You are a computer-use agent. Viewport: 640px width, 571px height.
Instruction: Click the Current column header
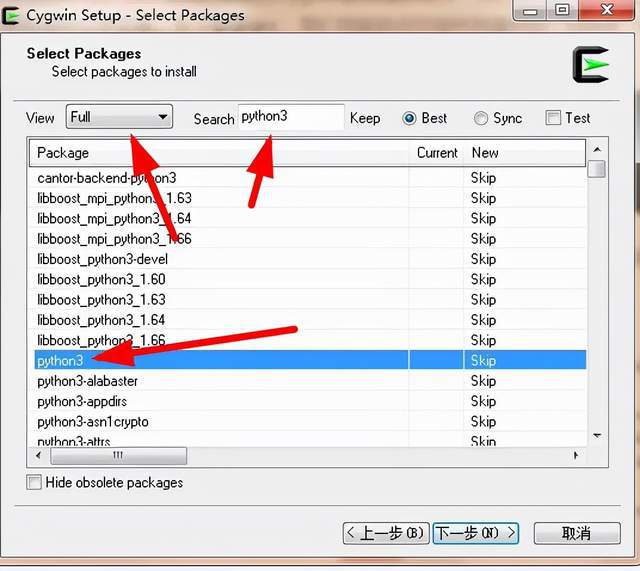point(436,153)
